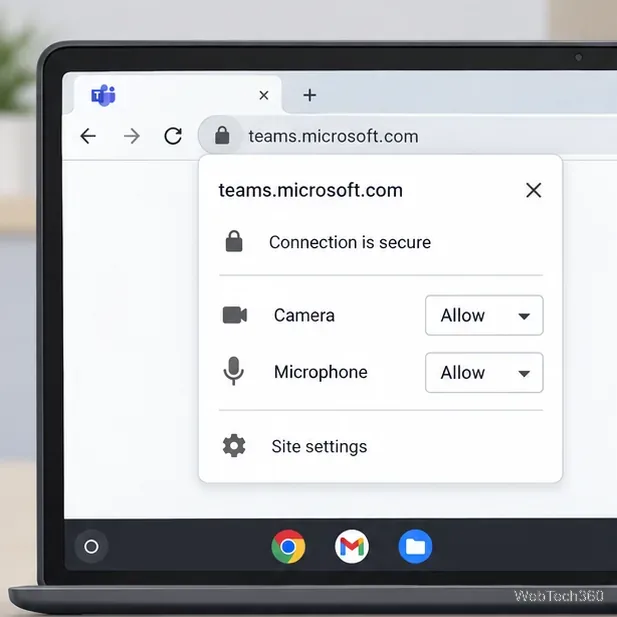Screen dimensions: 617x617
Task: Open the Camera permission dropdown
Action: [x=484, y=316]
